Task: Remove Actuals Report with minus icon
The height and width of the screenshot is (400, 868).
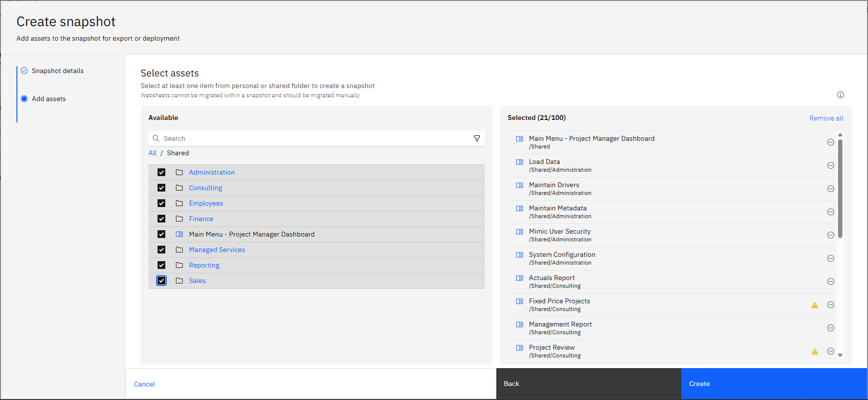Action: point(830,281)
